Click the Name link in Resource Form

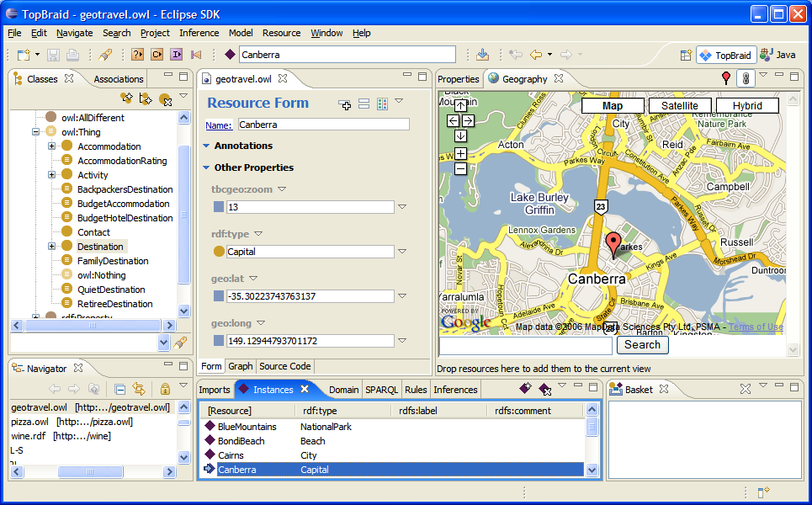coord(219,125)
